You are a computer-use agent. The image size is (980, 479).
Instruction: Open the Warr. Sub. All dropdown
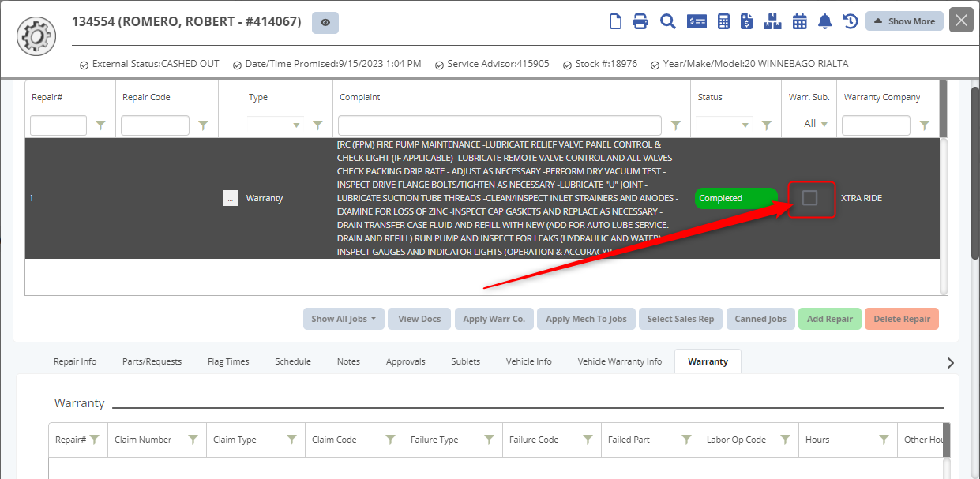click(x=816, y=124)
